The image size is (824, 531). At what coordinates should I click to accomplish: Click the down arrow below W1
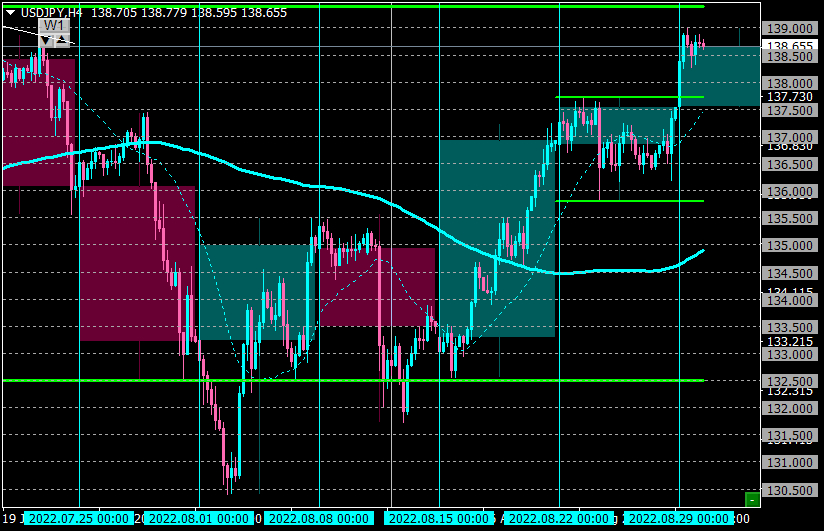tap(46, 40)
